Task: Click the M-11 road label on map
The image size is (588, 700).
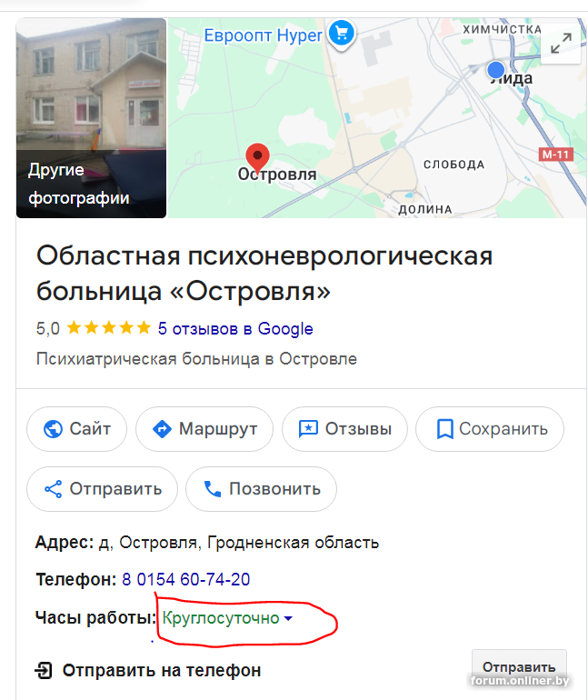Action: coord(556,155)
